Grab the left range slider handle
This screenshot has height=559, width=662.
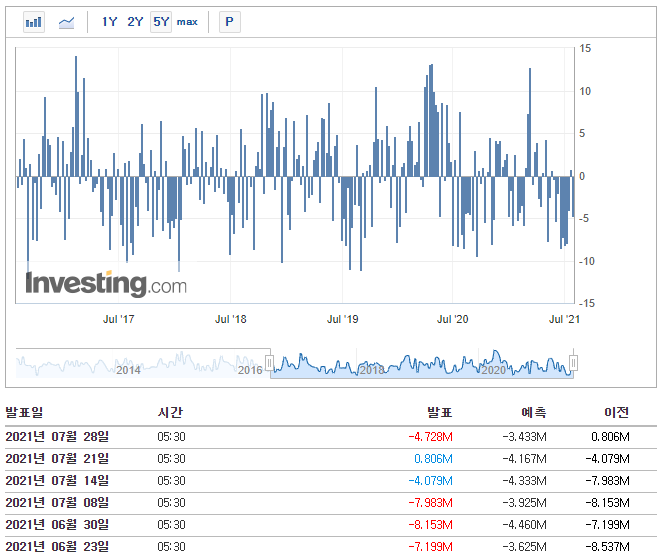269,363
